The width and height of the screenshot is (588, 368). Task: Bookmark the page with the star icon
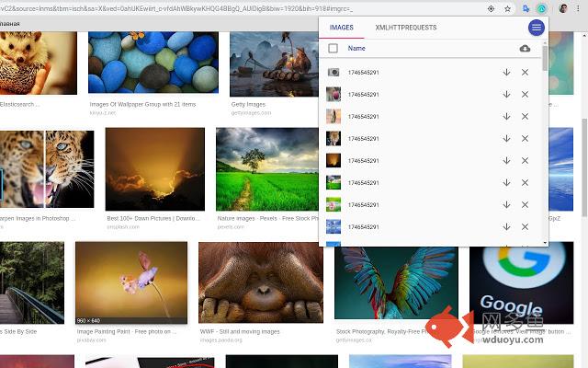pos(507,8)
